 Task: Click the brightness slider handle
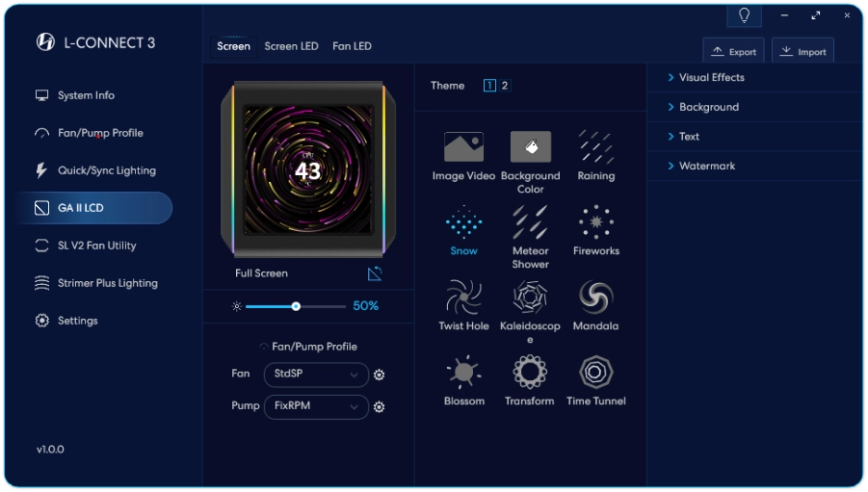296,306
